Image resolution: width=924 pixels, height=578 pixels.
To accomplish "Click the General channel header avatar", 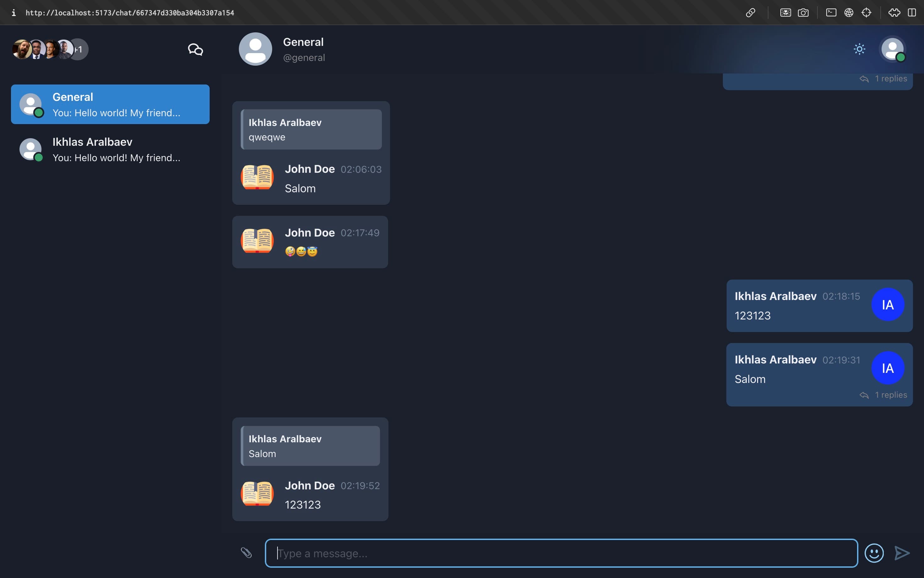I will pyautogui.click(x=255, y=49).
